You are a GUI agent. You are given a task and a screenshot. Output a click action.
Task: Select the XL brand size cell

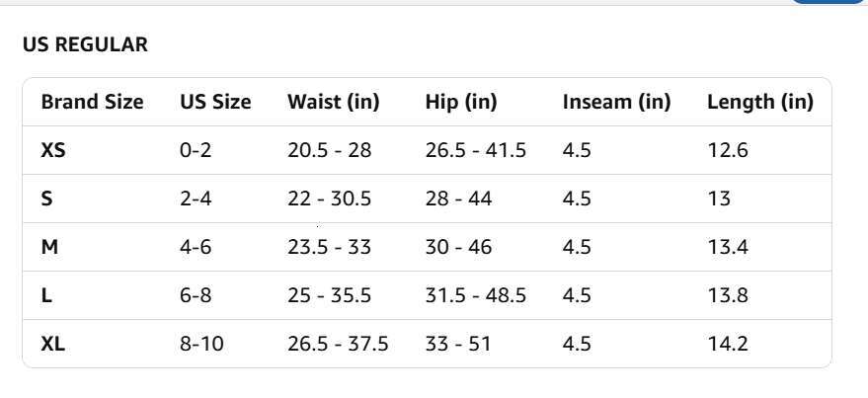coord(53,344)
